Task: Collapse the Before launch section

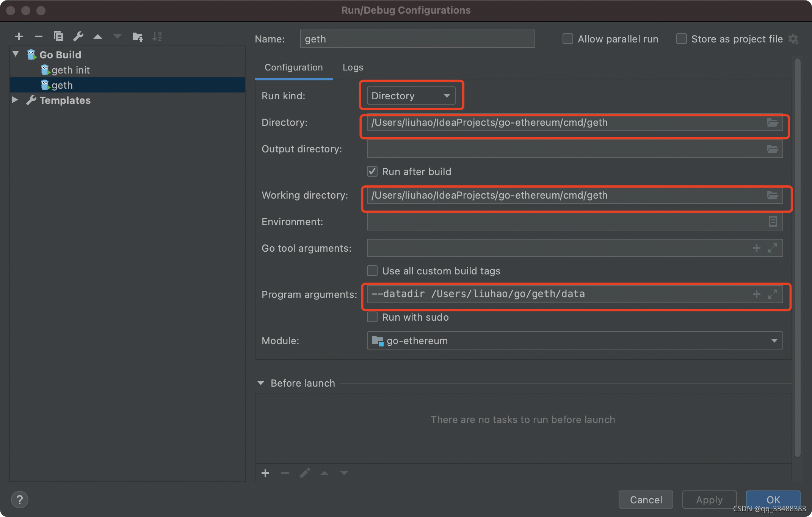Action: (x=261, y=383)
